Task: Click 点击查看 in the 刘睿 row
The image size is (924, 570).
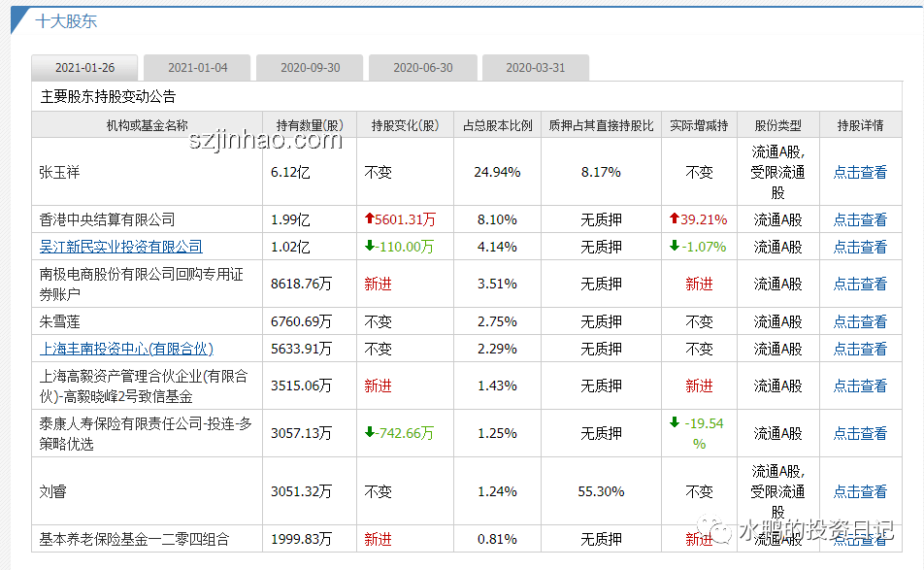Action: 860,491
